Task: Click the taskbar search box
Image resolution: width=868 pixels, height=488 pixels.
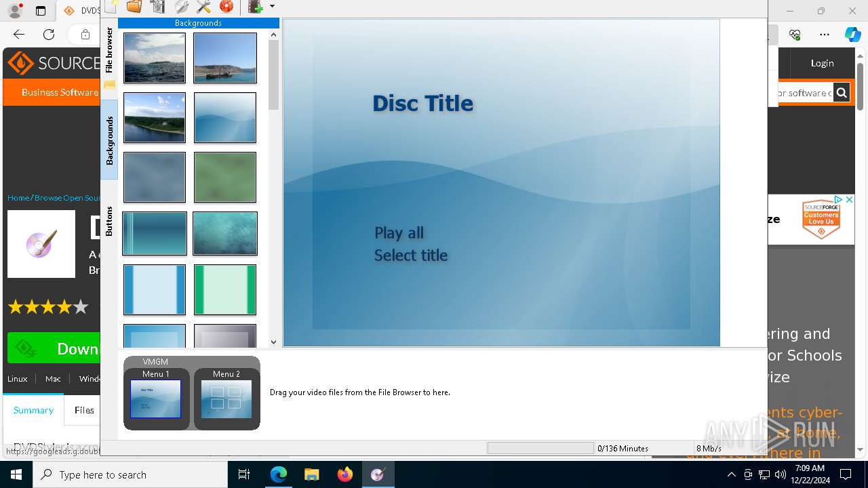Action: (x=130, y=474)
